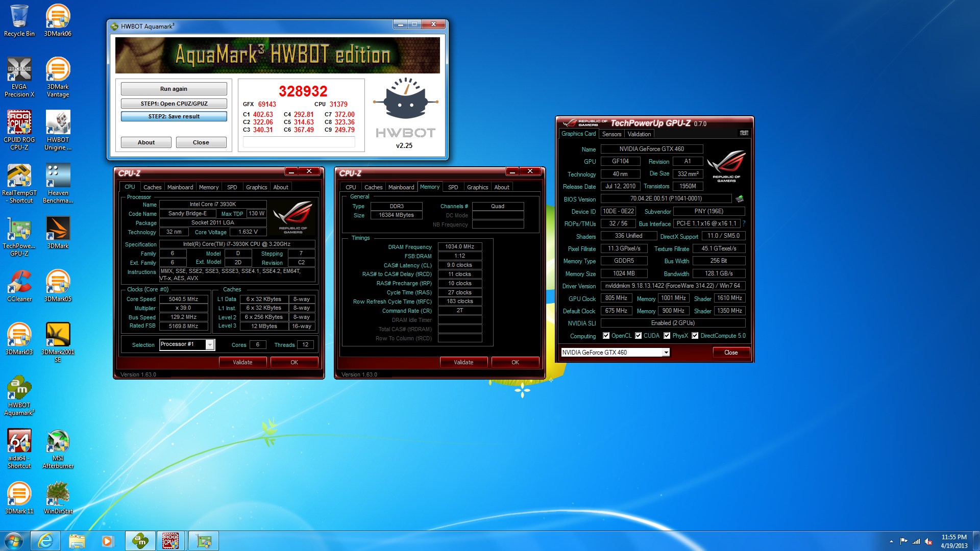Viewport: 980px width, 551px height.
Task: Click BIOS save chip icon in GPU-Z
Action: tap(740, 198)
